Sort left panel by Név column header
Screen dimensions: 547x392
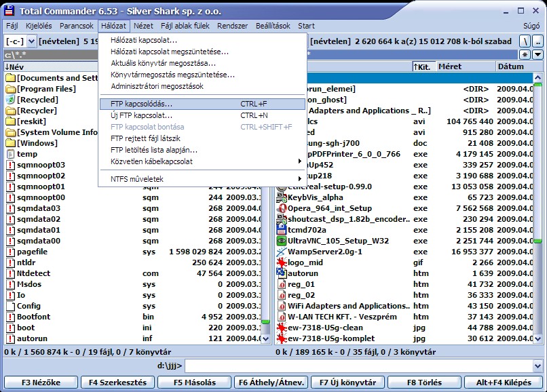pyautogui.click(x=51, y=66)
